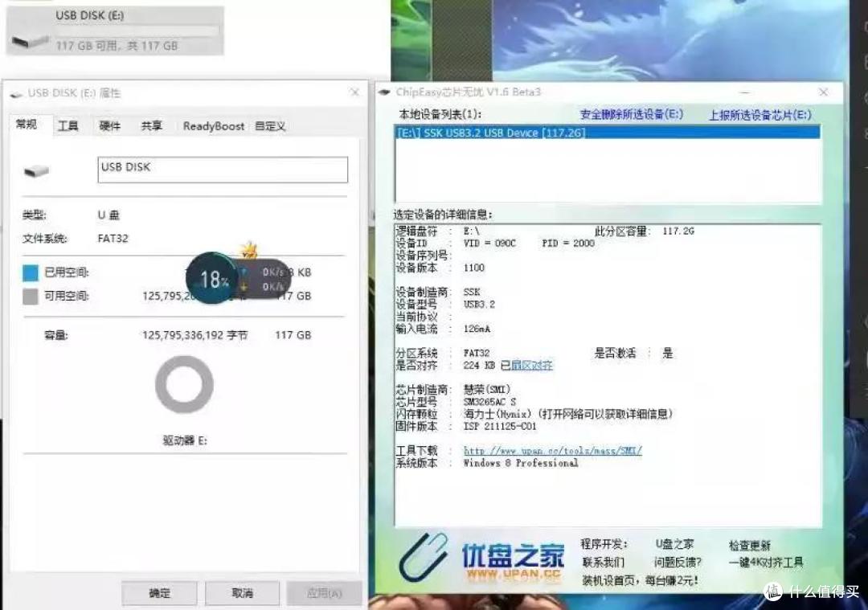Click the ISP 211125-C01 firmware text
This screenshot has width=868, height=610.
(x=499, y=426)
